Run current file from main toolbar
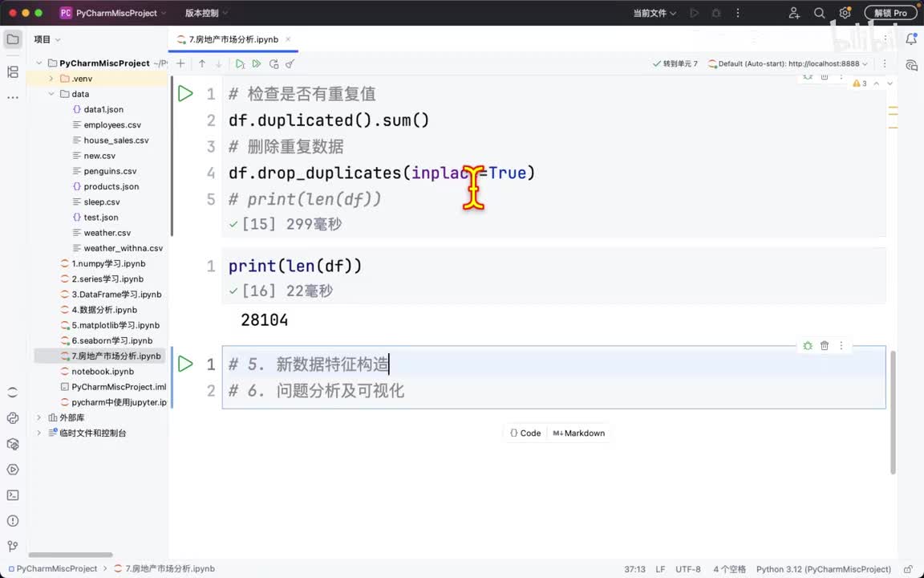The width and height of the screenshot is (924, 578). click(694, 13)
